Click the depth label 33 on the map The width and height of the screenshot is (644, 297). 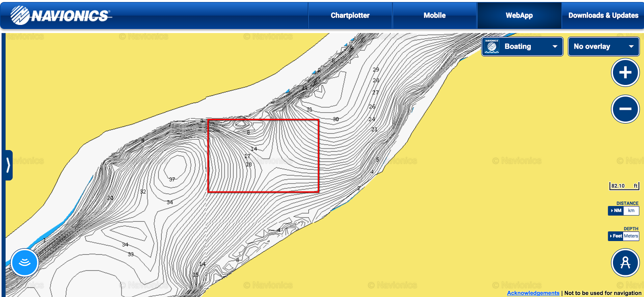tap(131, 254)
